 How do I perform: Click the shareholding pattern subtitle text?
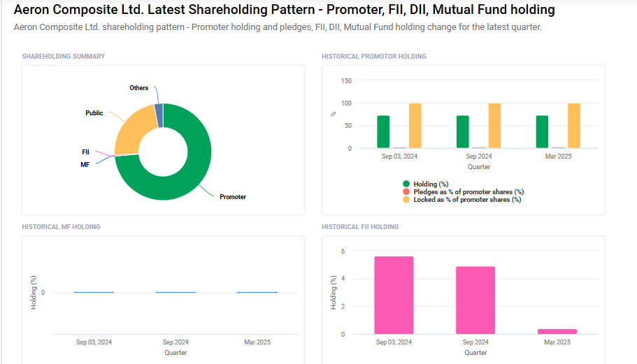click(278, 27)
